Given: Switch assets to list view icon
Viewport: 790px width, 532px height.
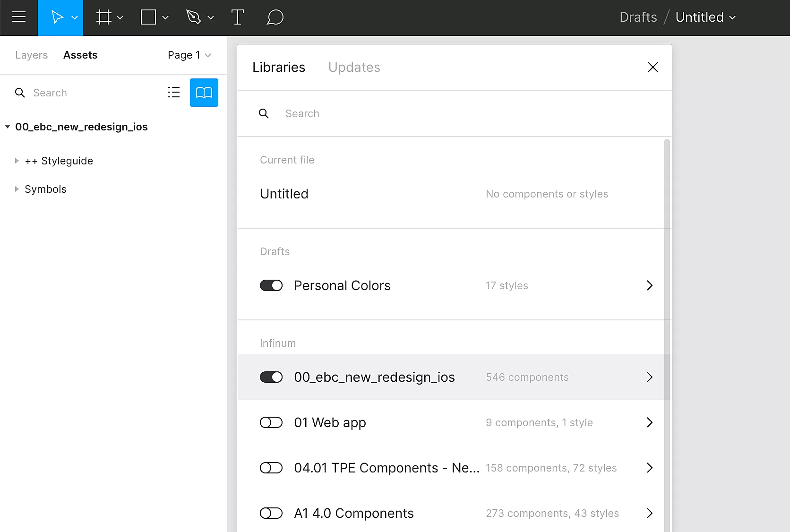Looking at the screenshot, I should pyautogui.click(x=174, y=93).
